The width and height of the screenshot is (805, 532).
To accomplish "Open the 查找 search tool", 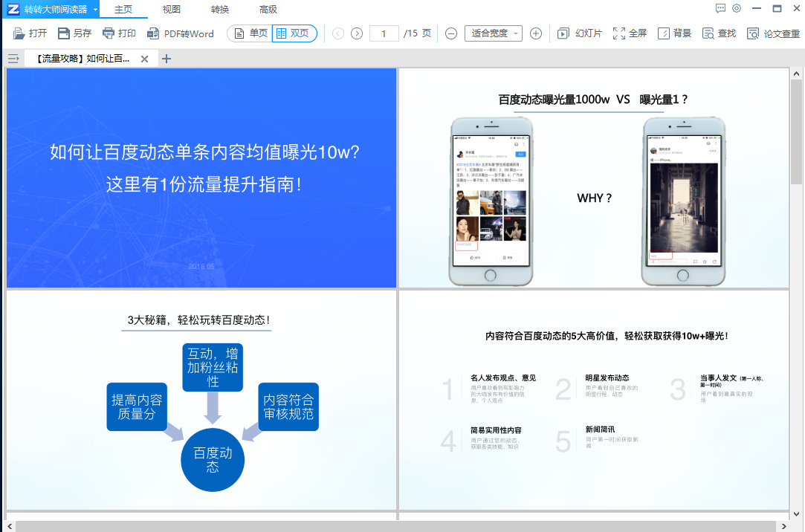I will click(x=720, y=33).
